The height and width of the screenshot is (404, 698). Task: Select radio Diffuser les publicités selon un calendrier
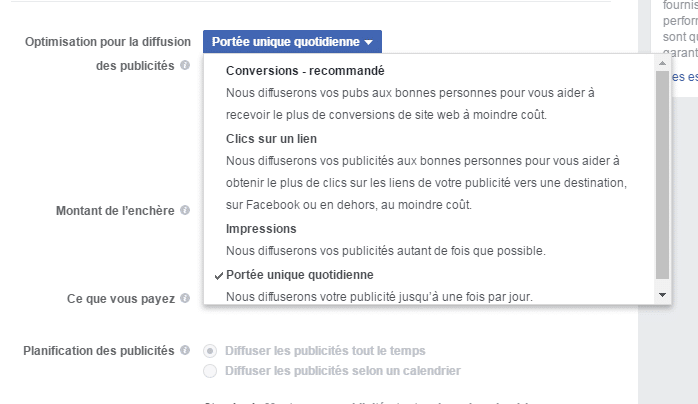pos(210,371)
